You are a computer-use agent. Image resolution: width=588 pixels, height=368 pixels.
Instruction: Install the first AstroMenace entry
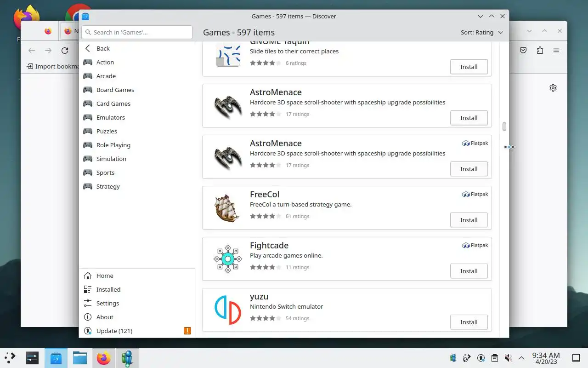[469, 118]
